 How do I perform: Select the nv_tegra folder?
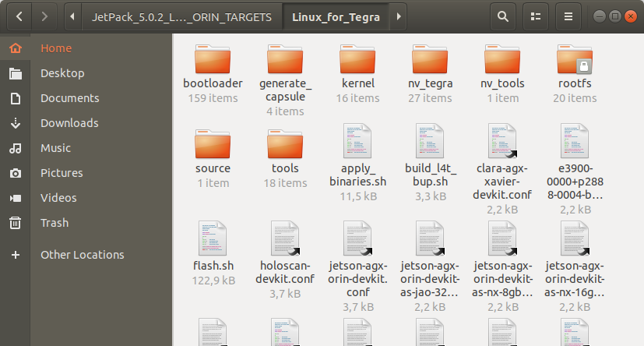430,59
